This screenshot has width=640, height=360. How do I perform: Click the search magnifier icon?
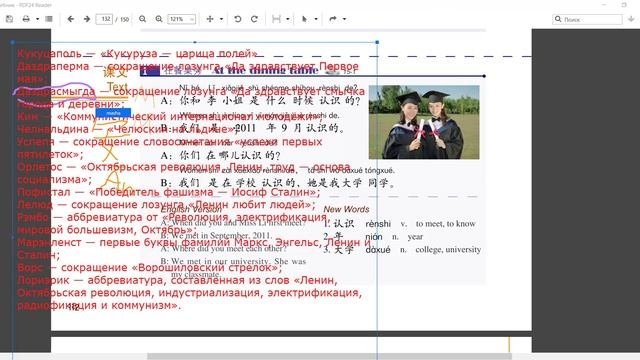click(x=558, y=19)
